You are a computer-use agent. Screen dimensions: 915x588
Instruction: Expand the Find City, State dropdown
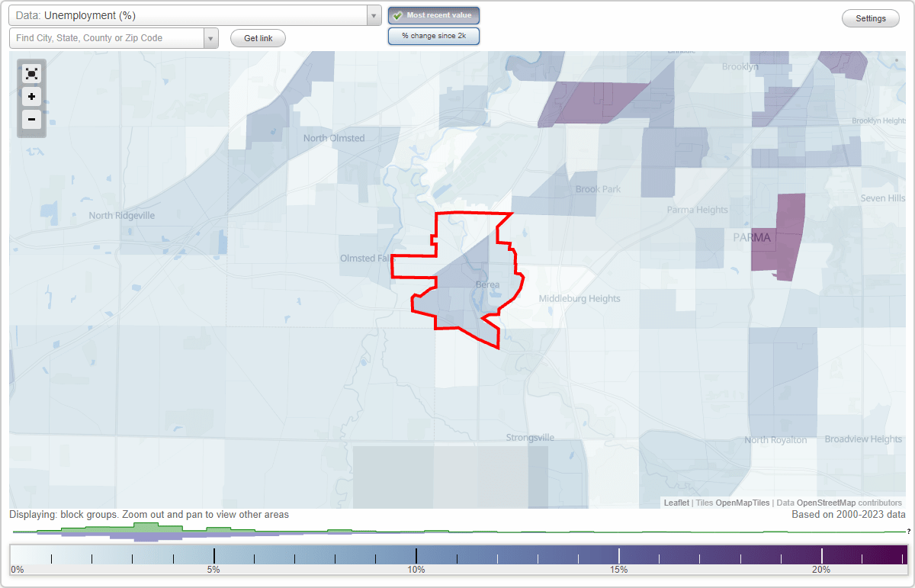tap(211, 37)
